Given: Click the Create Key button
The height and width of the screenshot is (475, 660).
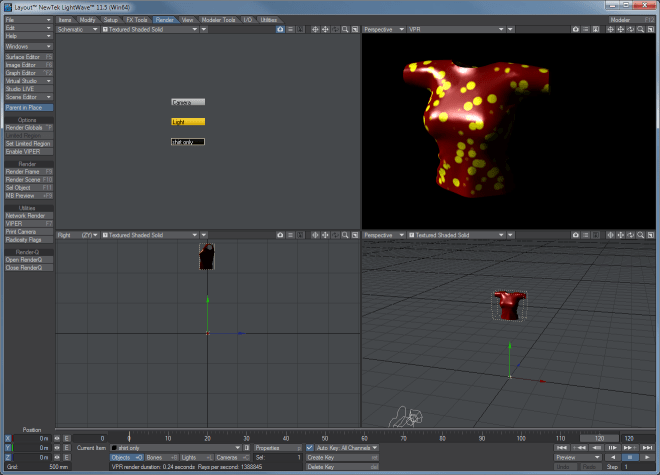Looking at the screenshot, I should [x=342, y=457].
